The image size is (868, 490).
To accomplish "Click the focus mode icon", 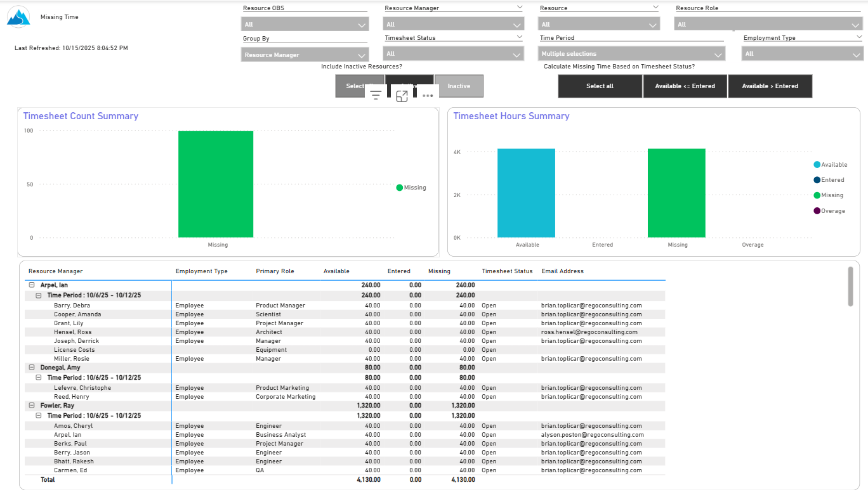I will [402, 96].
